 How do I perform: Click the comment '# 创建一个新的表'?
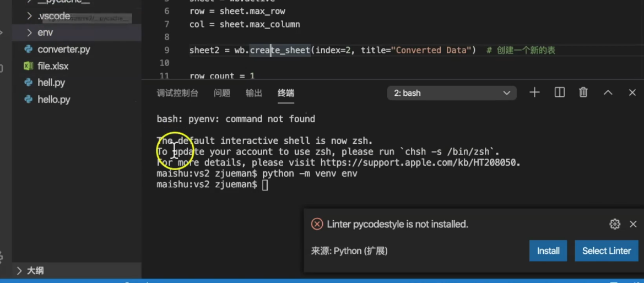click(521, 50)
